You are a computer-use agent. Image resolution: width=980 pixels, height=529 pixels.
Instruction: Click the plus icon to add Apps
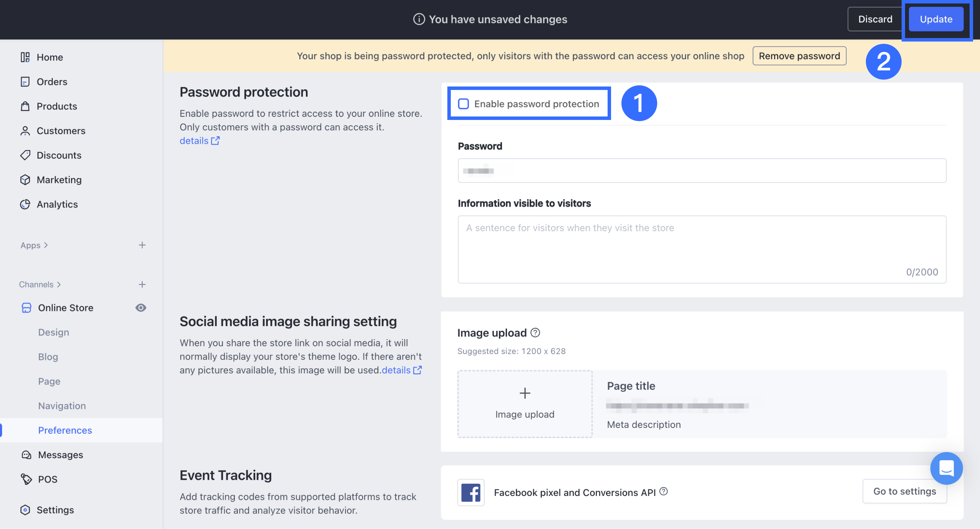142,245
